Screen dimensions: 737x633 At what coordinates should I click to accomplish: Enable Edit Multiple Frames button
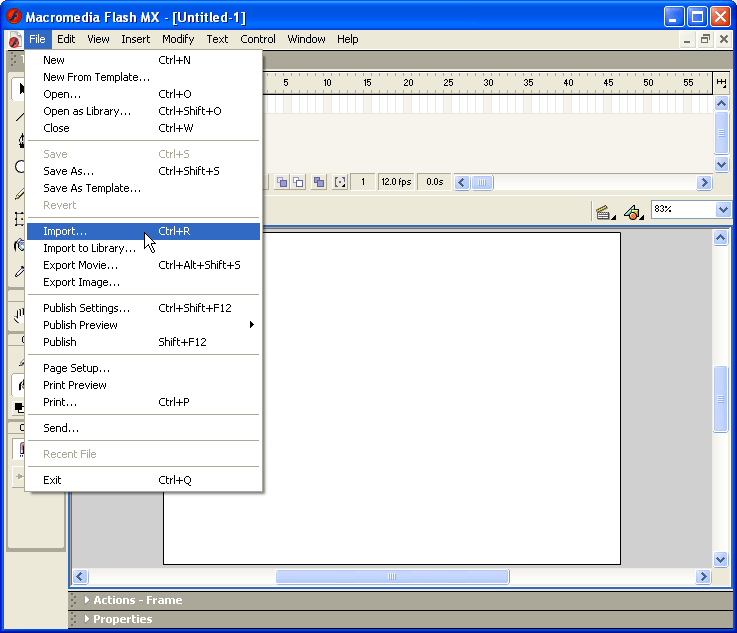319,182
